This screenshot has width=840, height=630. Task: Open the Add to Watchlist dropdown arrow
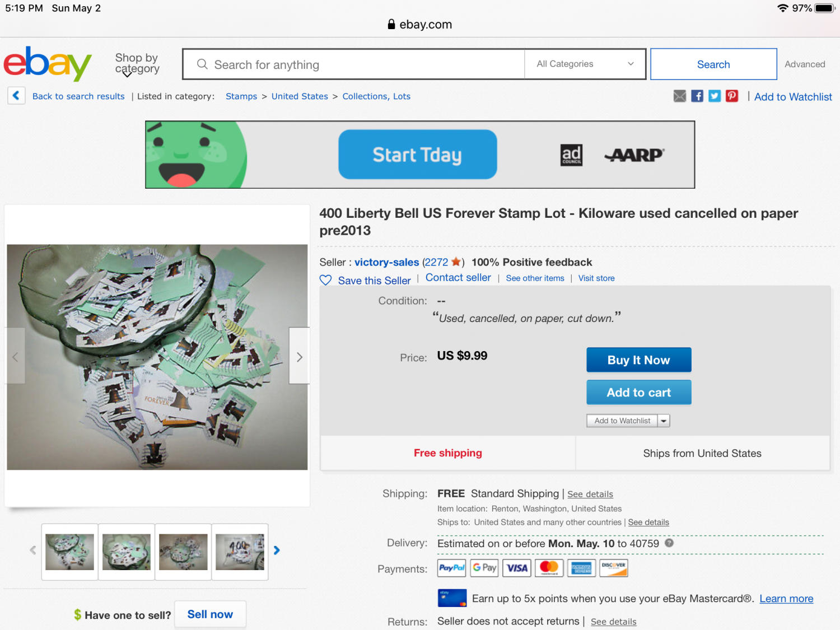pos(664,421)
